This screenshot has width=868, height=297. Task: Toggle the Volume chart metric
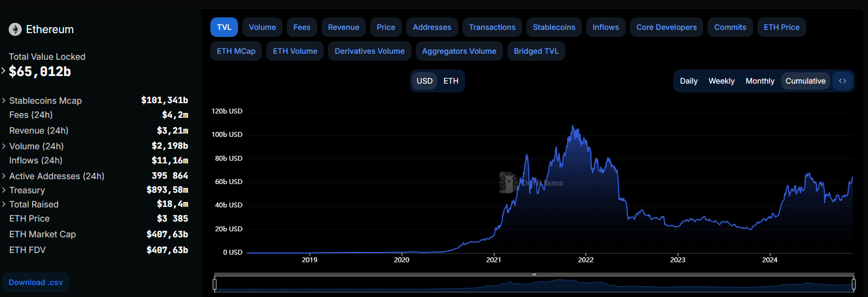point(262,27)
